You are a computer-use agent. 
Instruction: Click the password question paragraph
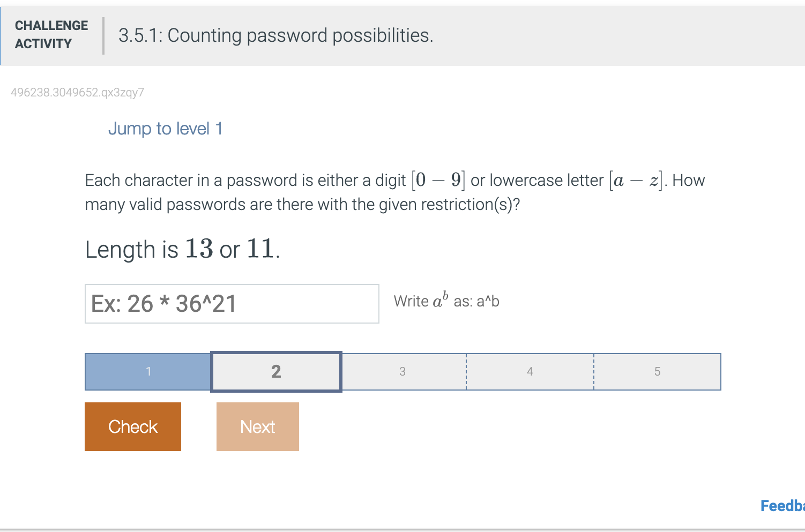394,192
